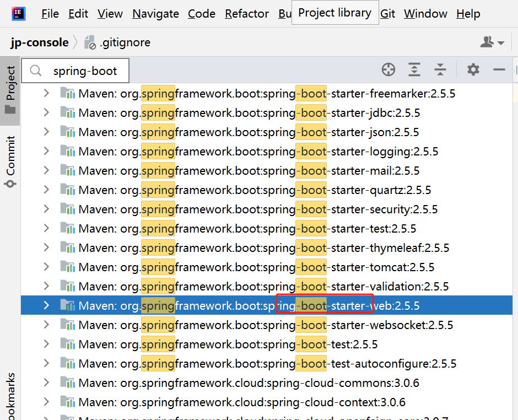Click library icon of spring-boot-starter-logging
The height and width of the screenshot is (420, 518).
[x=68, y=151]
